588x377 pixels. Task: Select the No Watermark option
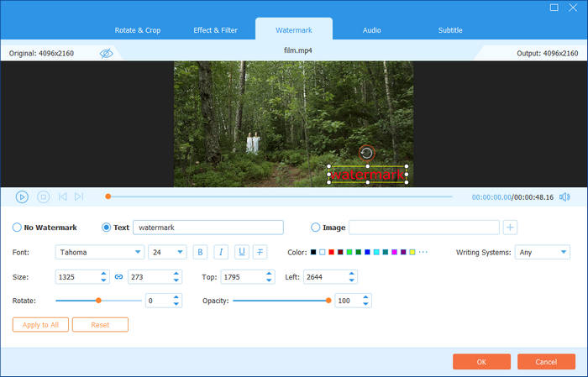tap(18, 228)
